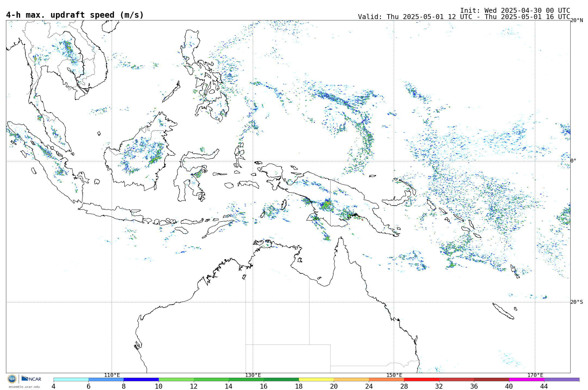Select the yellow 18–20 m/s colorbar swatch

[316, 379]
